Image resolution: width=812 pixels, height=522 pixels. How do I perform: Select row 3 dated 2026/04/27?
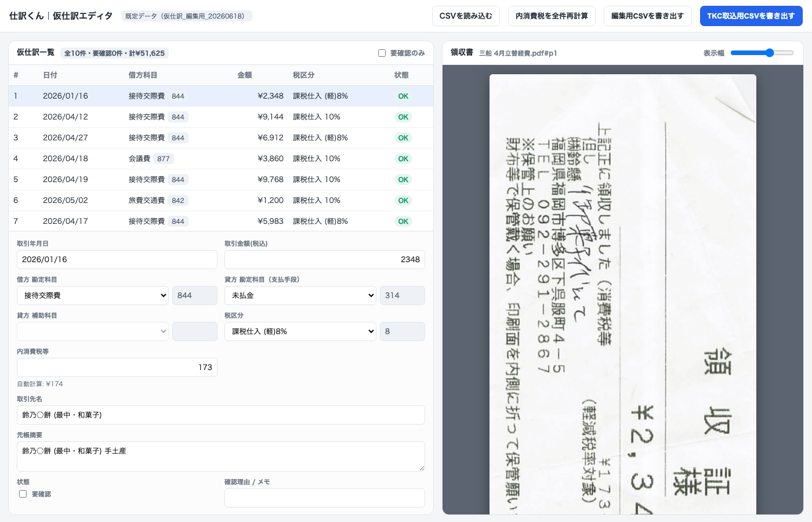tap(221, 138)
